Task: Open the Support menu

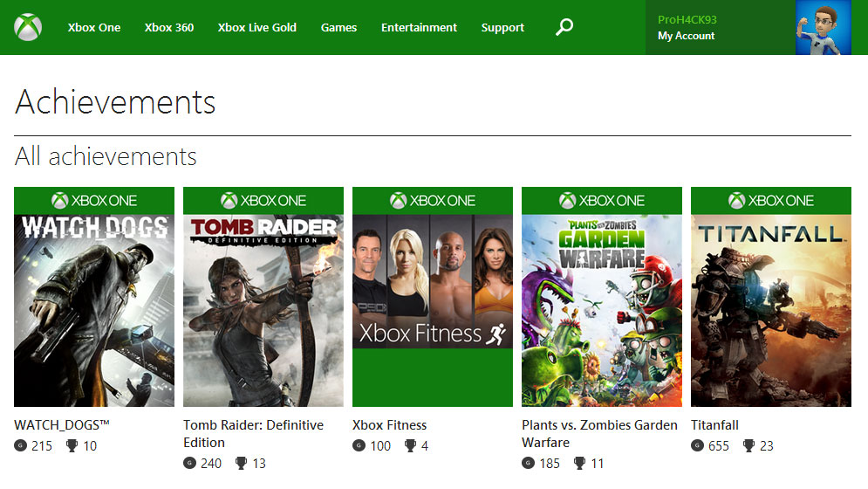Action: coord(502,28)
